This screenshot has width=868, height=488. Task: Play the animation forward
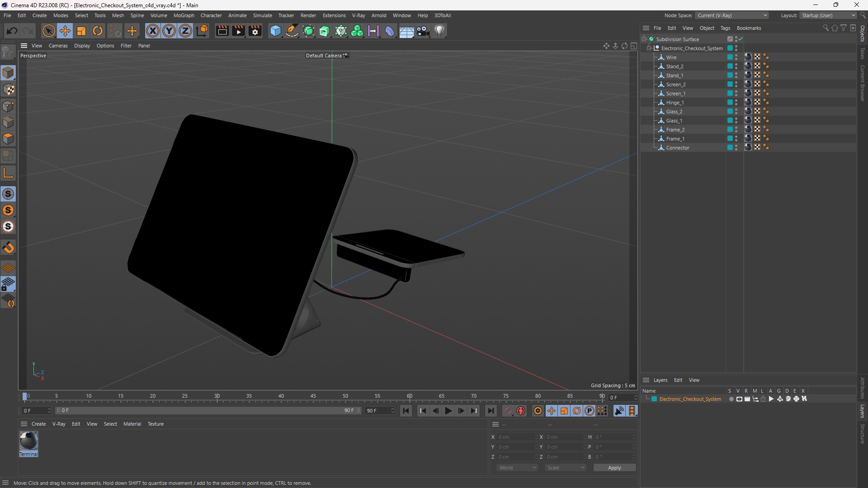click(448, 411)
